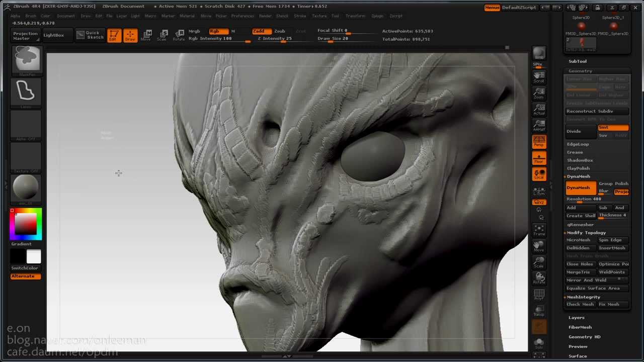
Task: Expand the Layers section
Action: coord(576,318)
